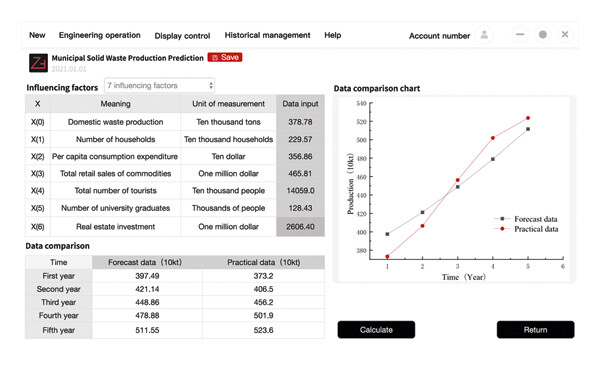Viewport: 600px width, 370px height.
Task: Select Second year practical value 406.5
Action: coord(264,289)
